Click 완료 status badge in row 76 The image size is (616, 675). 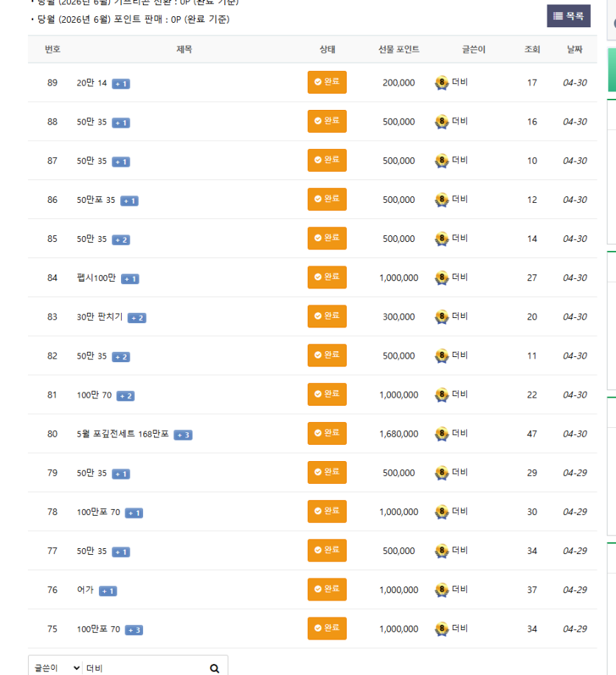(x=327, y=589)
